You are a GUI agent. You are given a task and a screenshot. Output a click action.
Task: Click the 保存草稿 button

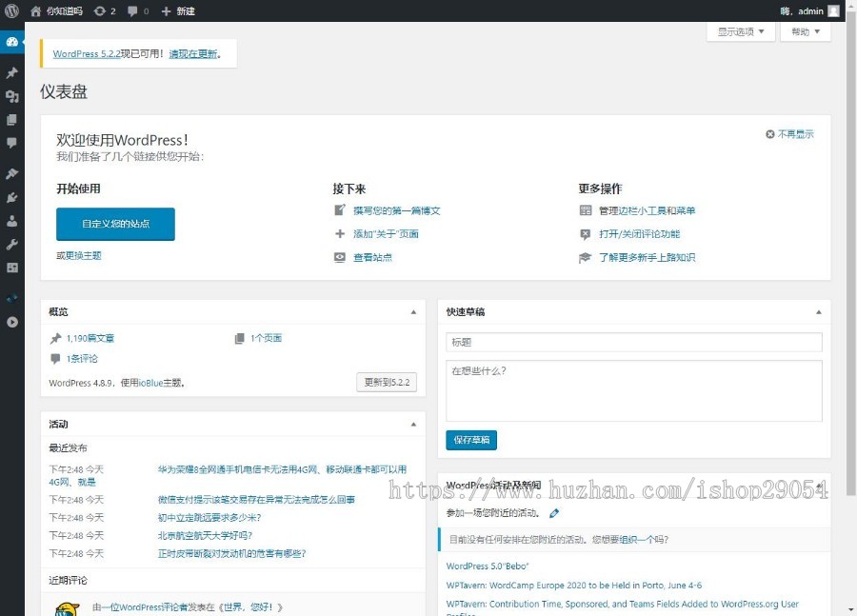[x=470, y=440]
